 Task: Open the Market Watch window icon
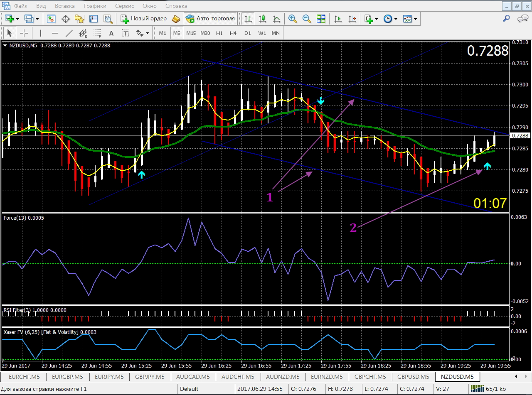click(x=52, y=19)
